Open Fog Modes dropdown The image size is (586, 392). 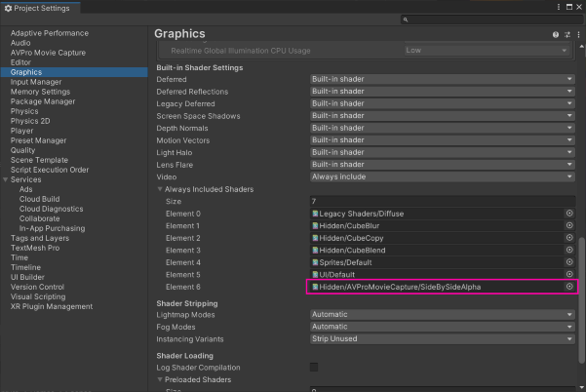[x=442, y=327]
